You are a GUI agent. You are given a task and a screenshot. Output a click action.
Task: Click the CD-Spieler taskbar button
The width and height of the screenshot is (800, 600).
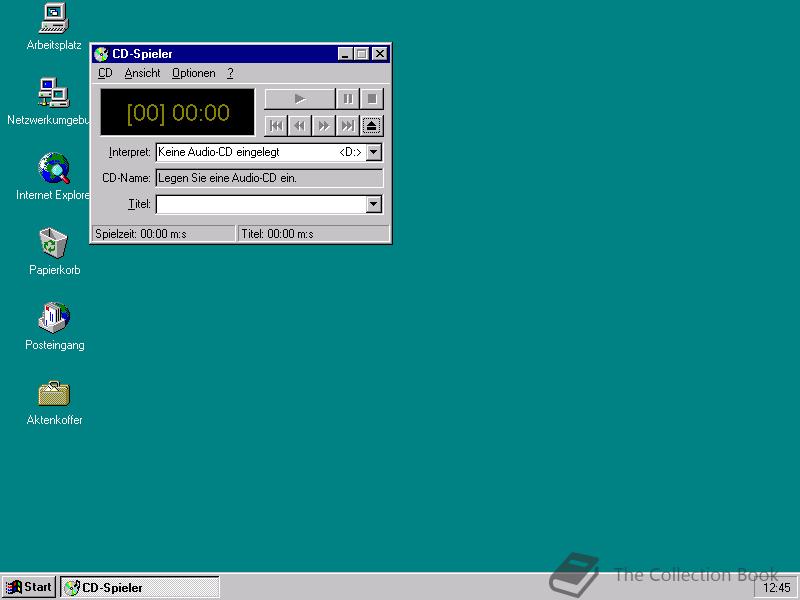click(x=140, y=587)
